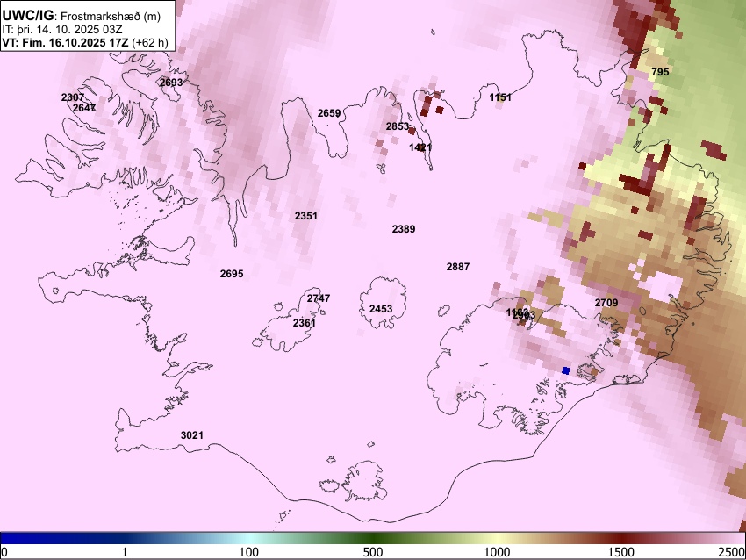Click the map value 2647

(x=84, y=108)
